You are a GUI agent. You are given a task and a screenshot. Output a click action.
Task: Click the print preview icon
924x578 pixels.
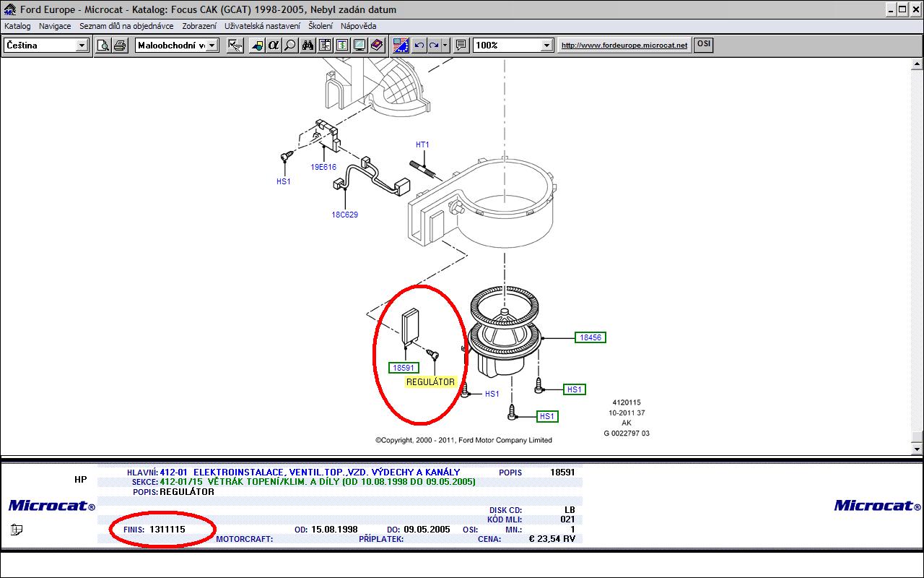click(103, 46)
